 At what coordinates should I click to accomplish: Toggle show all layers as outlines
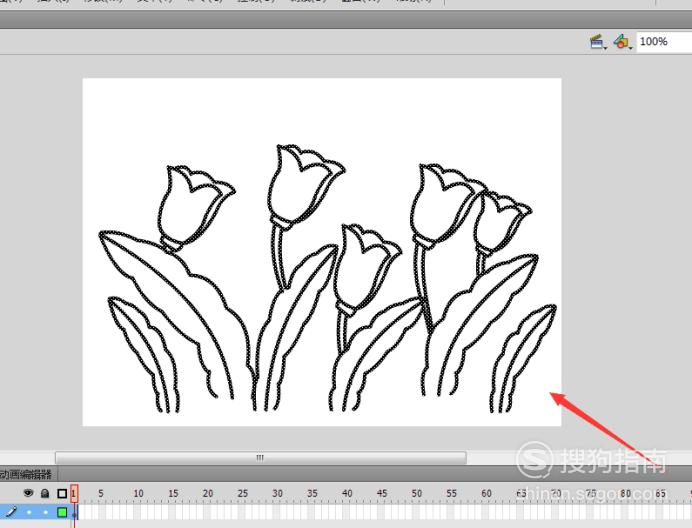click(x=62, y=493)
